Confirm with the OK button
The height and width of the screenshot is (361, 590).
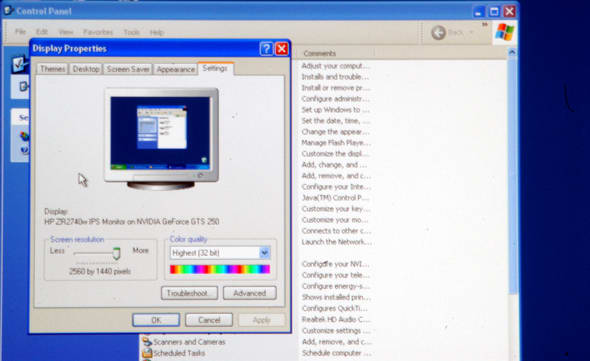(156, 320)
